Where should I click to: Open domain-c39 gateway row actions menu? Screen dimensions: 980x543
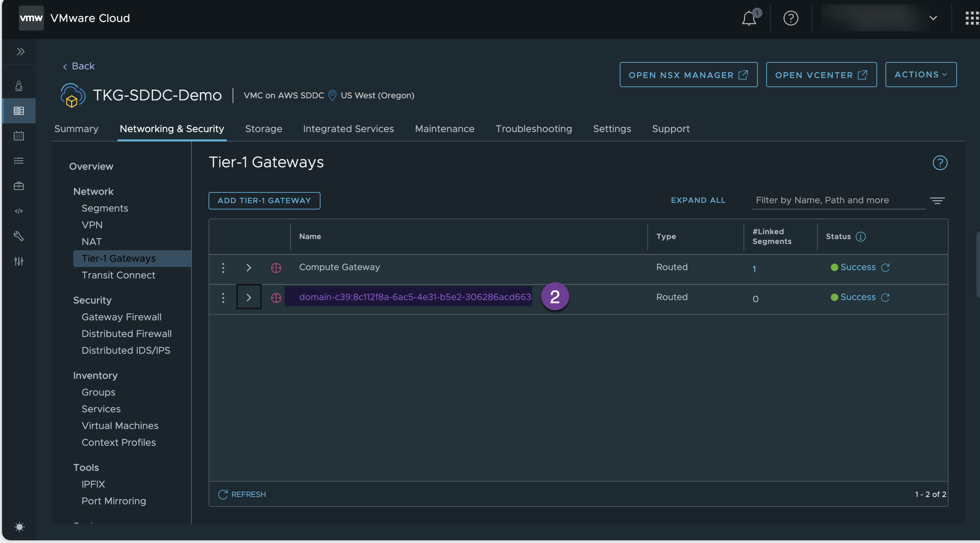pyautogui.click(x=223, y=297)
